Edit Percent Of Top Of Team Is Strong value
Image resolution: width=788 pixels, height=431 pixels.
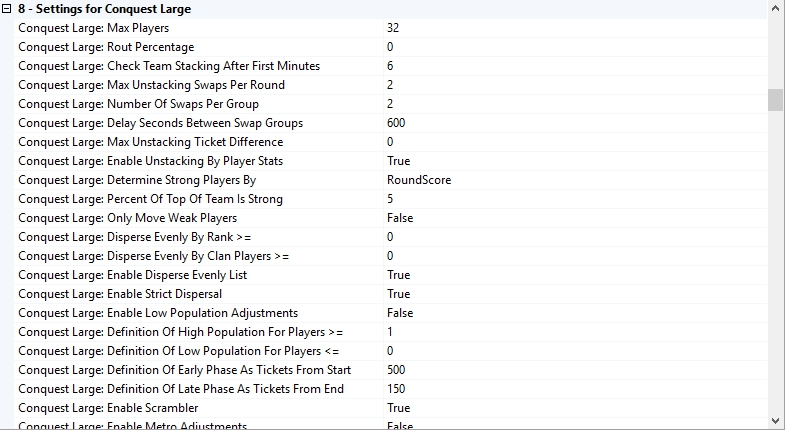pos(391,199)
